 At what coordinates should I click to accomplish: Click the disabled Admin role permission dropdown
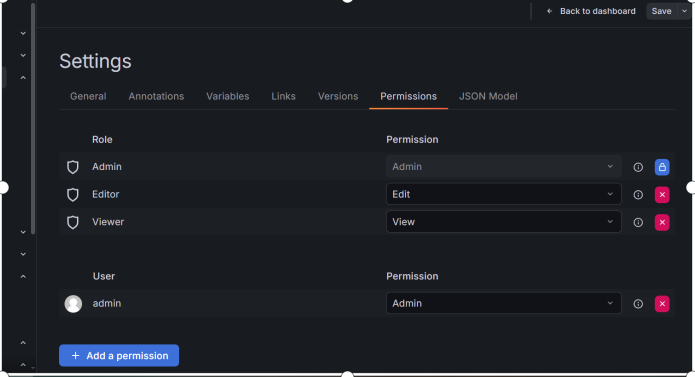pyautogui.click(x=504, y=167)
